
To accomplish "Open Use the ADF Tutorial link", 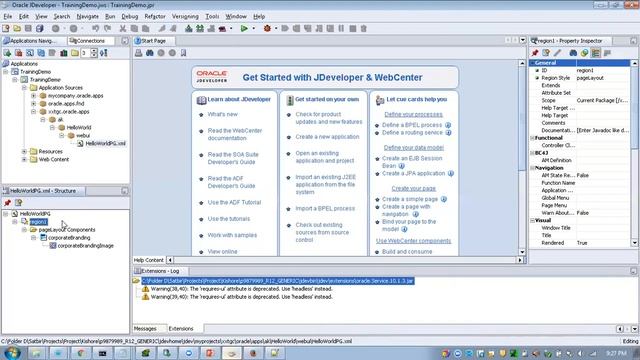I will coord(234,202).
